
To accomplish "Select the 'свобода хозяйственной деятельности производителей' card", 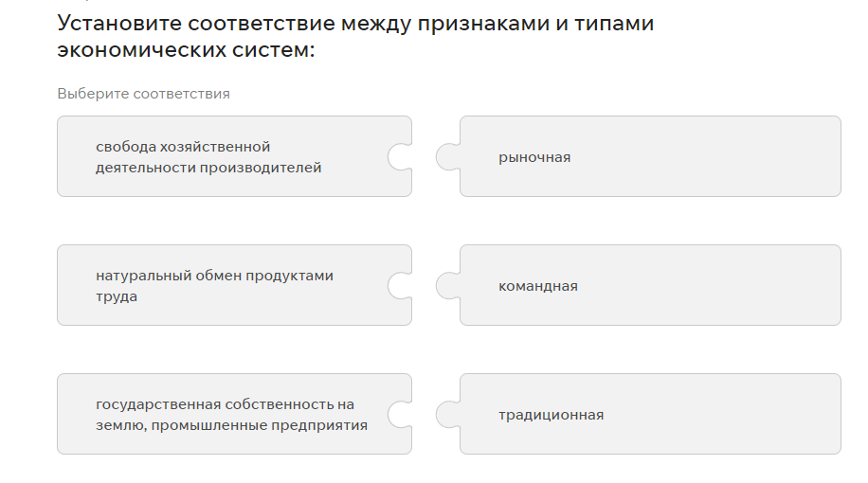I will (x=234, y=156).
